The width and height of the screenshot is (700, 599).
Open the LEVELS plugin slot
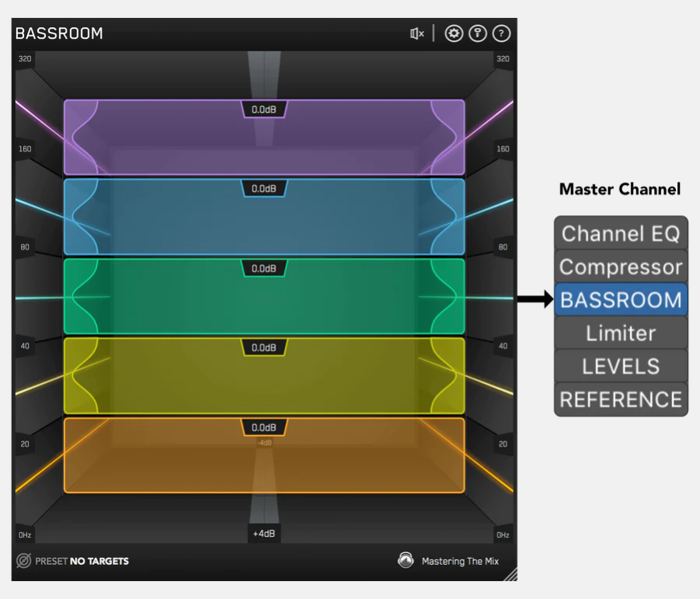(x=621, y=366)
